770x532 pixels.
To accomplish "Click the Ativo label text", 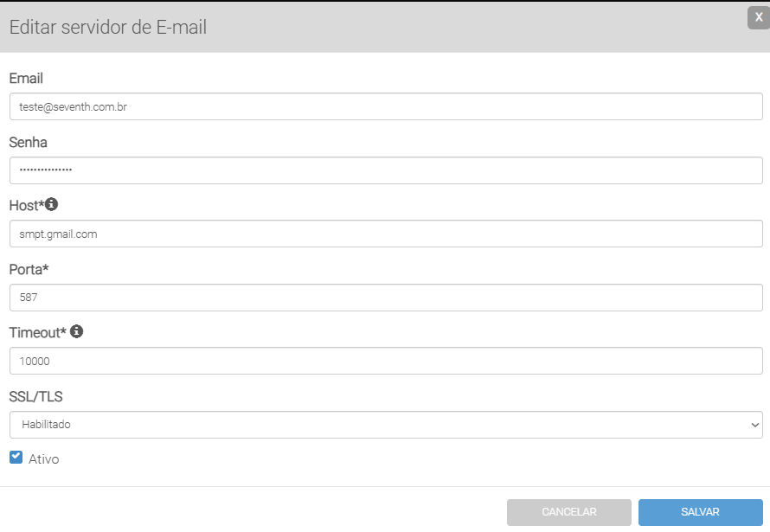I will (x=44, y=459).
